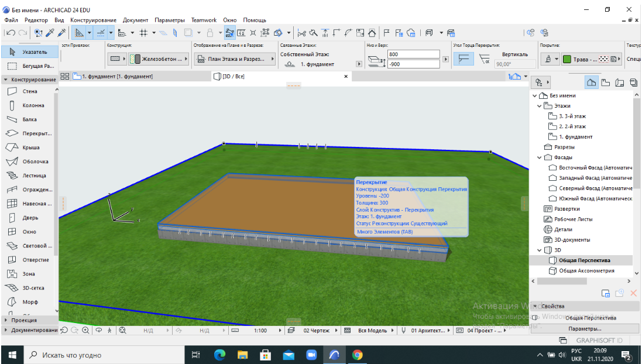Collapse the Этажи tree node
This screenshot has width=642, height=364.
click(x=539, y=106)
